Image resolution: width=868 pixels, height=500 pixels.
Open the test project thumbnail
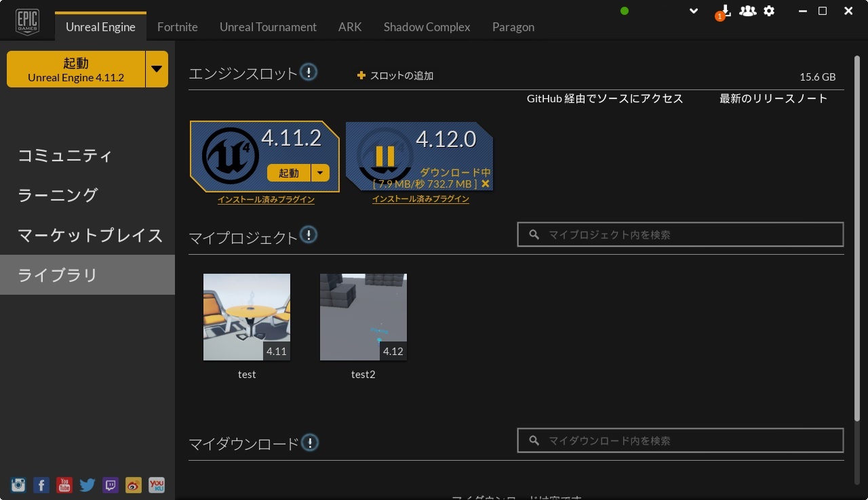[247, 317]
